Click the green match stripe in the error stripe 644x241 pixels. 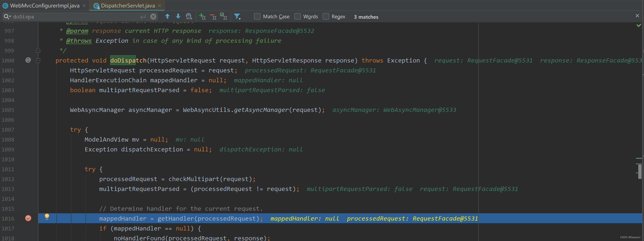coord(639,158)
